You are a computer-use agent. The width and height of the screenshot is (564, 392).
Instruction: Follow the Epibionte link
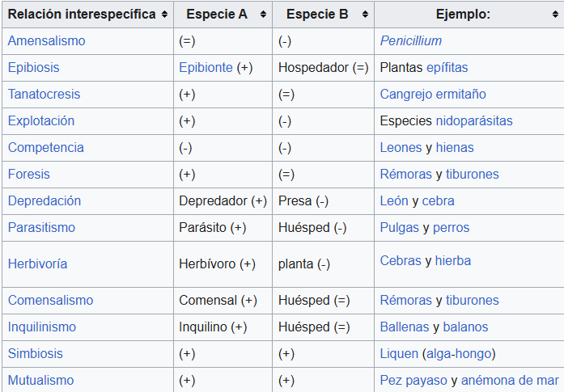tap(206, 68)
